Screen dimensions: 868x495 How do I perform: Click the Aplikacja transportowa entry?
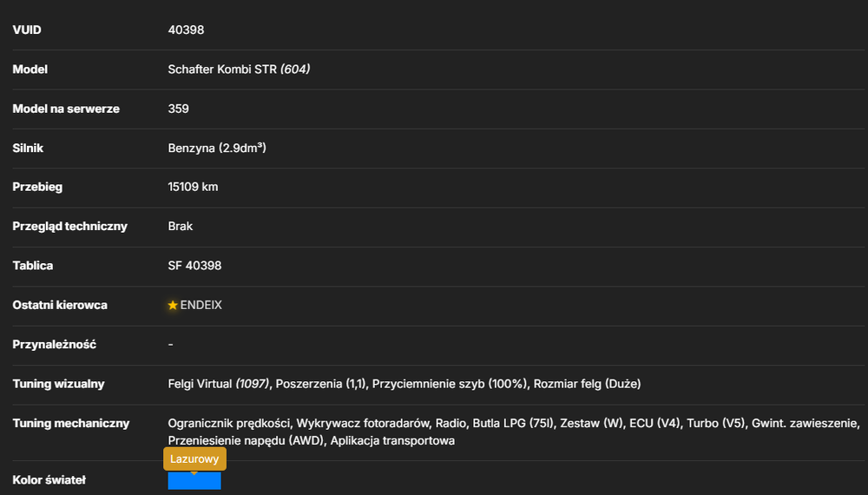[x=392, y=441]
